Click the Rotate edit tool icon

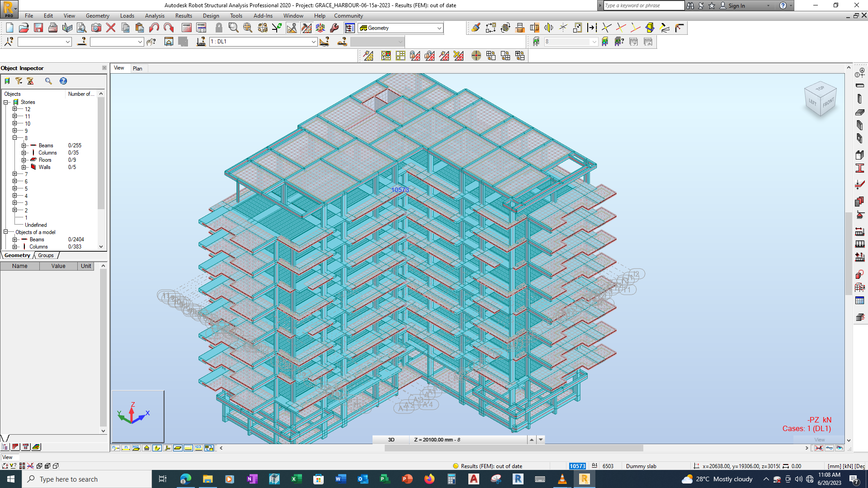(x=505, y=28)
